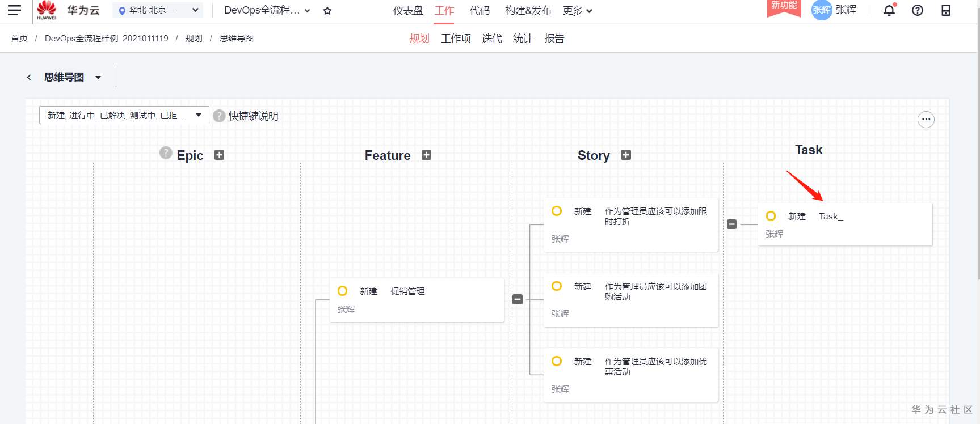Image resolution: width=980 pixels, height=424 pixels.
Task: Switch to 构建&发布 tab
Action: click(x=528, y=11)
